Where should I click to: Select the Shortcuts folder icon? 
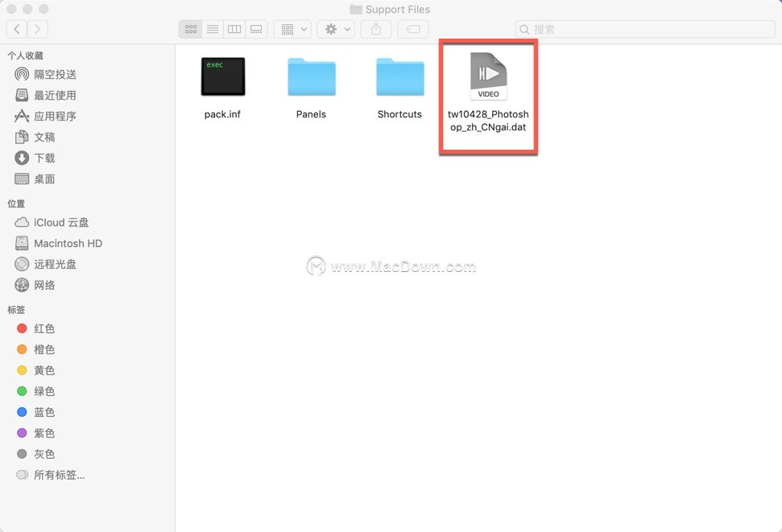click(x=400, y=76)
